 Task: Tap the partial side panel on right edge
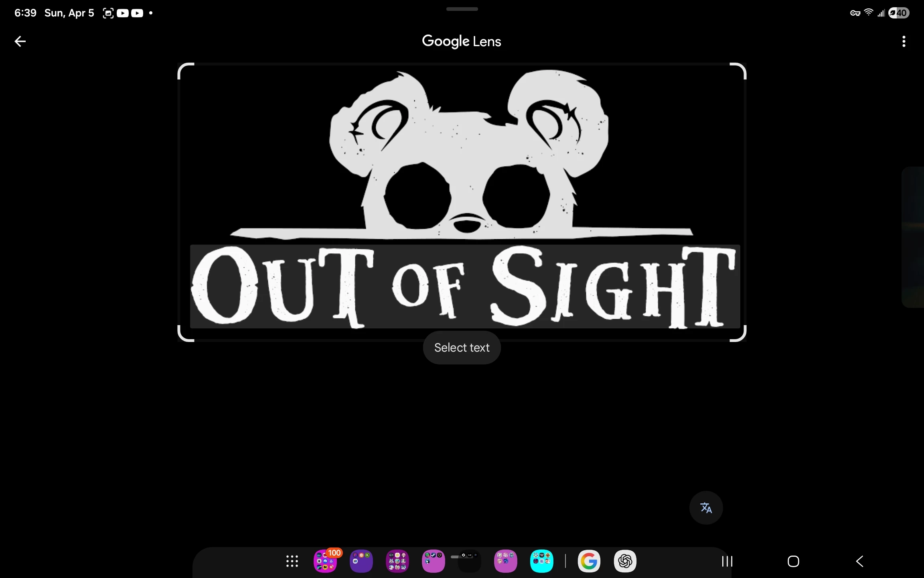click(914, 237)
